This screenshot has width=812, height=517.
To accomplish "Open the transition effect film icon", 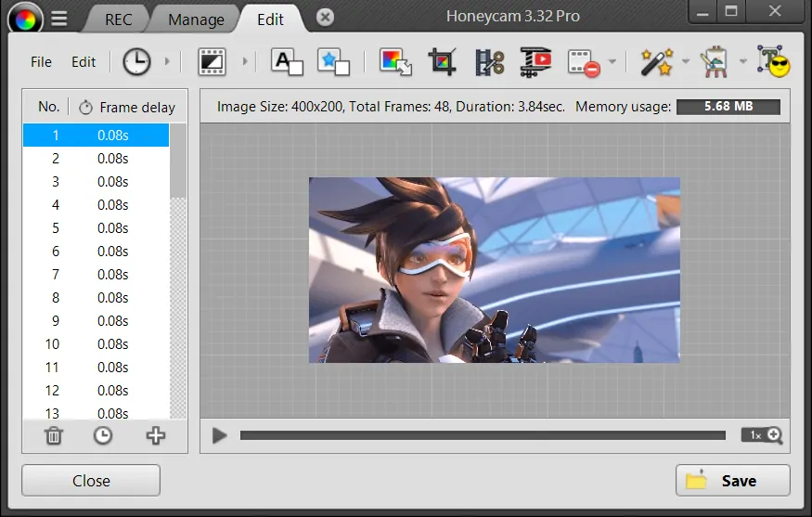I will [x=213, y=62].
